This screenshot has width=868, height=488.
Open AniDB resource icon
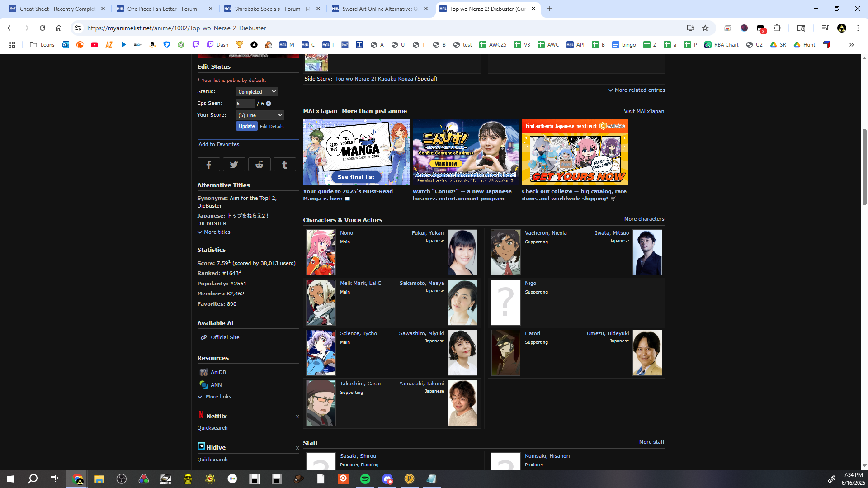[204, 372]
